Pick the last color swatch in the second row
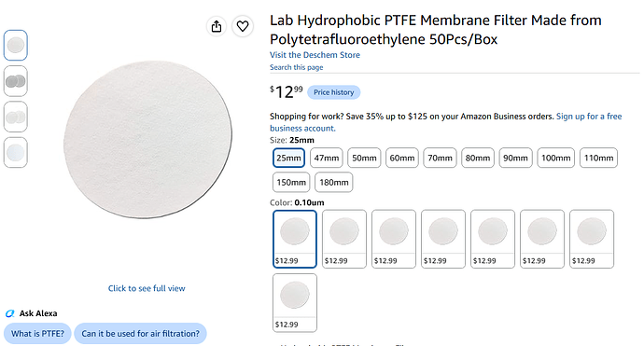The width and height of the screenshot is (644, 346). coord(295,303)
